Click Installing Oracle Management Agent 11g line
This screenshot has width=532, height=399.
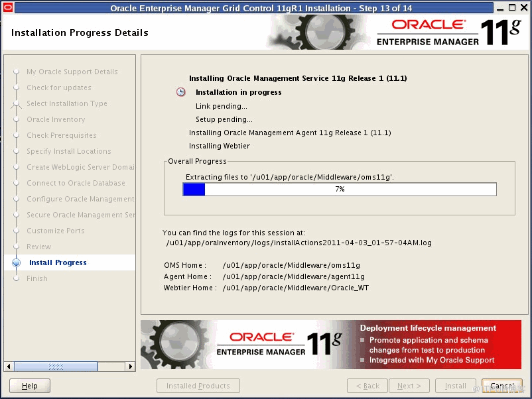[x=290, y=133]
